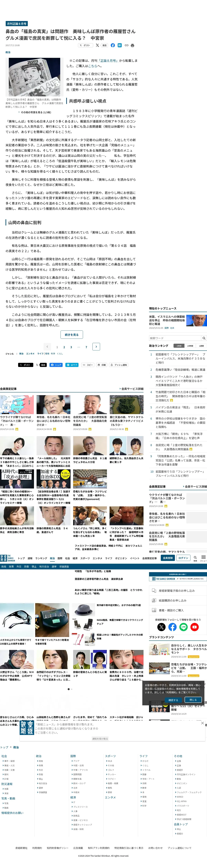Open footer 'MLB' sports link

[x=110, y=761]
